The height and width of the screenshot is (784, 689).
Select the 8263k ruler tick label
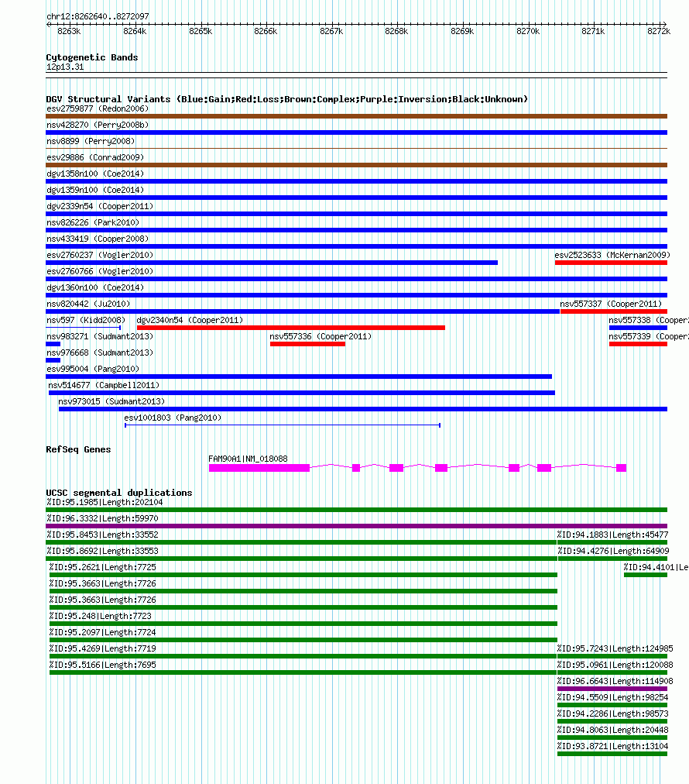pos(69,31)
